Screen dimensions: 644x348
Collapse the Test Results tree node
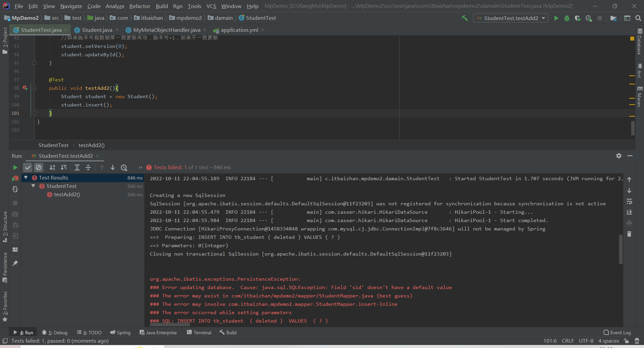(x=26, y=178)
